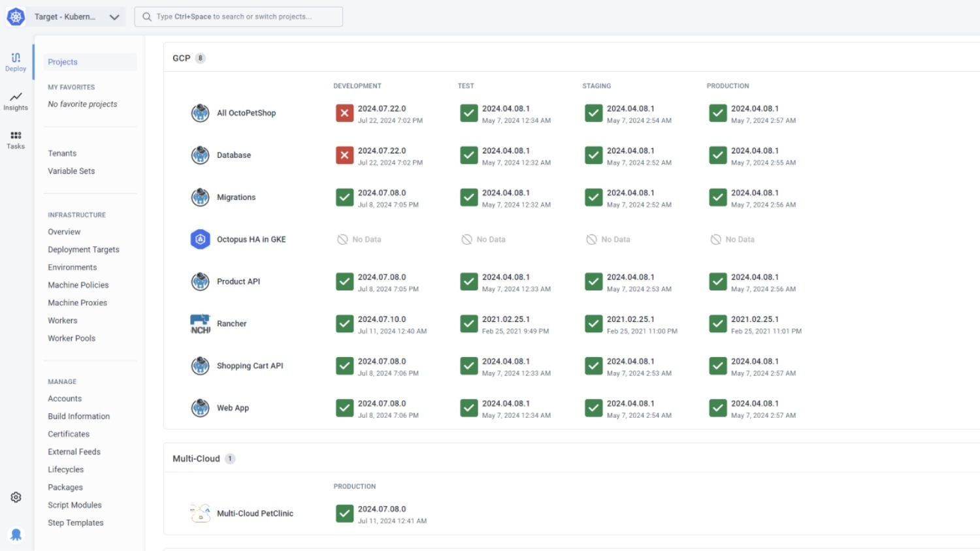
Task: Click the Migrations project icon
Action: (200, 197)
